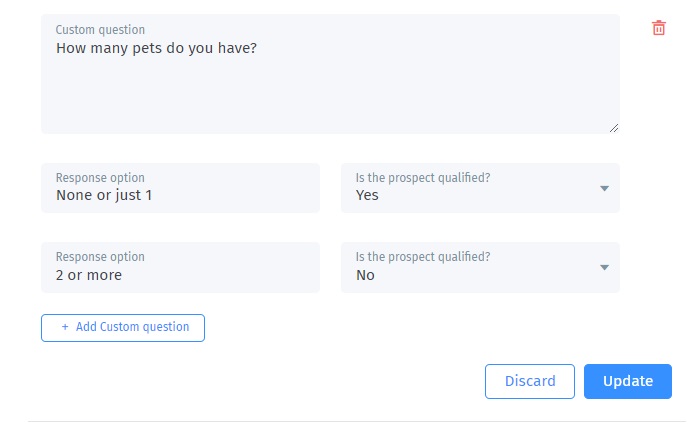Click the 'Custom question' field label
The image size is (692, 424).
100,30
